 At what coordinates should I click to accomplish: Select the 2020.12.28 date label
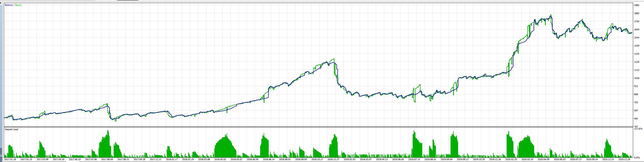pyautogui.click(x=624, y=159)
